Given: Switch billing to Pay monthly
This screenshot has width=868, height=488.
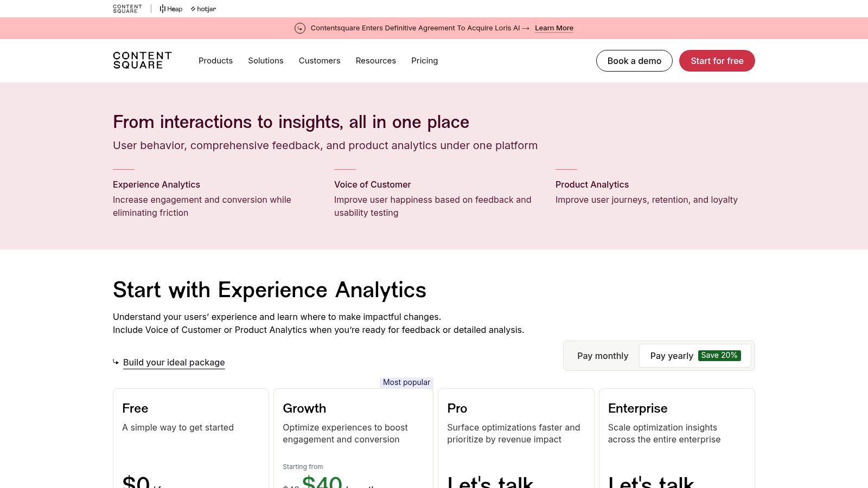Looking at the screenshot, I should click(603, 356).
